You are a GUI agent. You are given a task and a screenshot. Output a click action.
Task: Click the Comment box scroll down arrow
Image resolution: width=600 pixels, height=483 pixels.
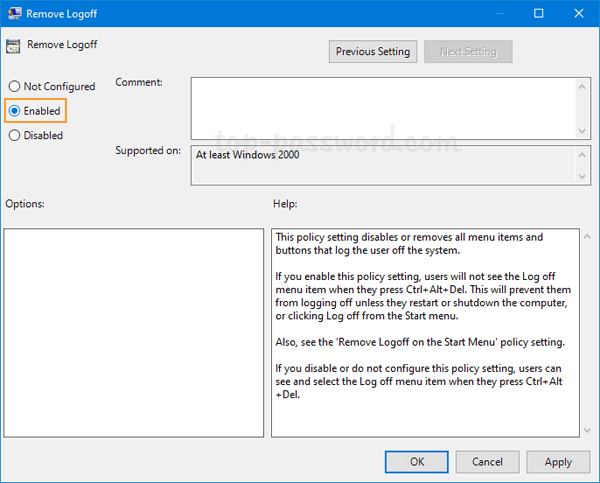582,131
